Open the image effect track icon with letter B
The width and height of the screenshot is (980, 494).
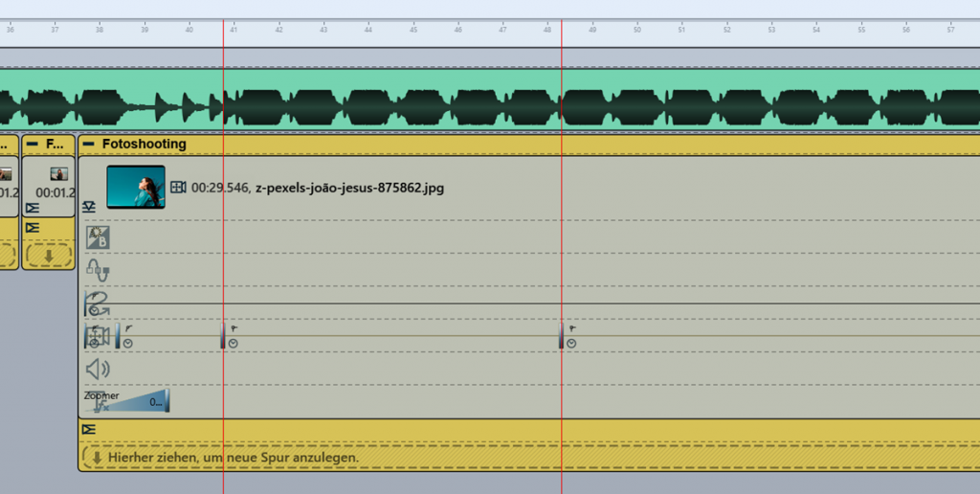click(98, 237)
